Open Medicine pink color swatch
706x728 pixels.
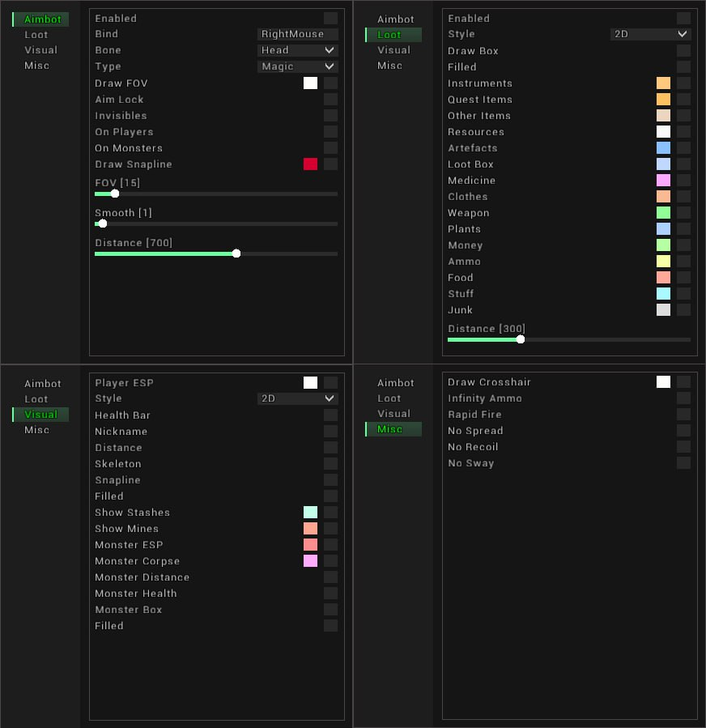[663, 180]
